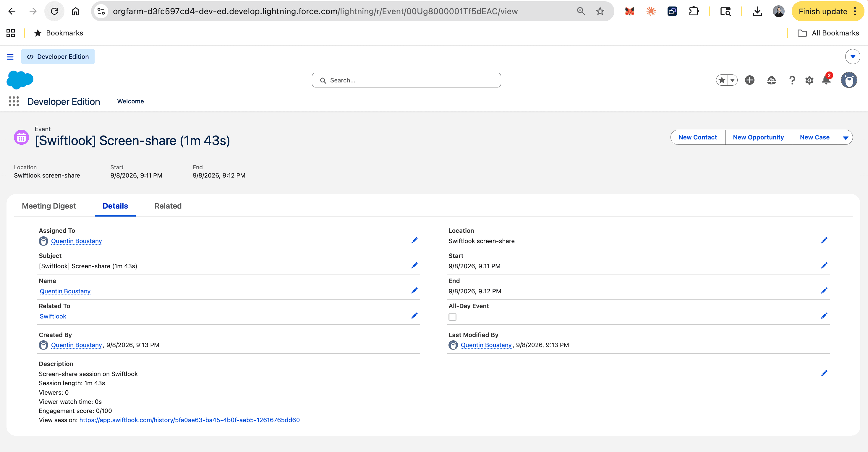Switch to the Meeting Digest tab
Screen dimensions: 868x452
[x=49, y=206]
